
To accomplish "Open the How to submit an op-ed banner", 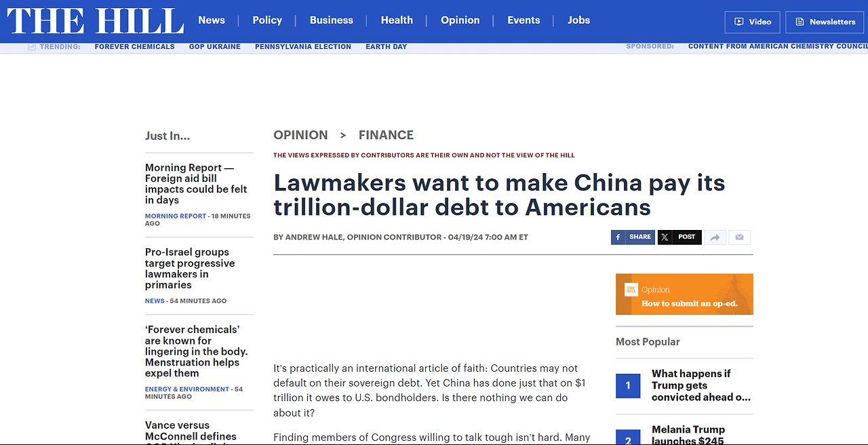I will pyautogui.click(x=684, y=294).
